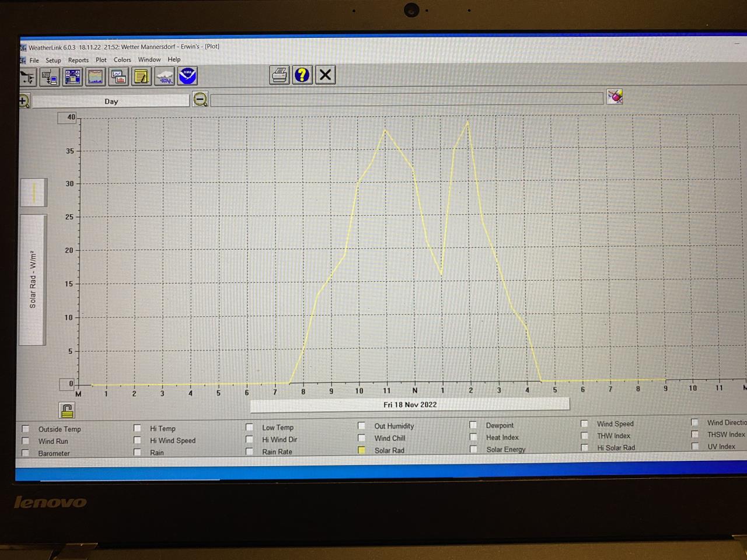747x560 pixels.
Task: Click the Solar Rad - W/m² axis label
Action: click(33, 280)
